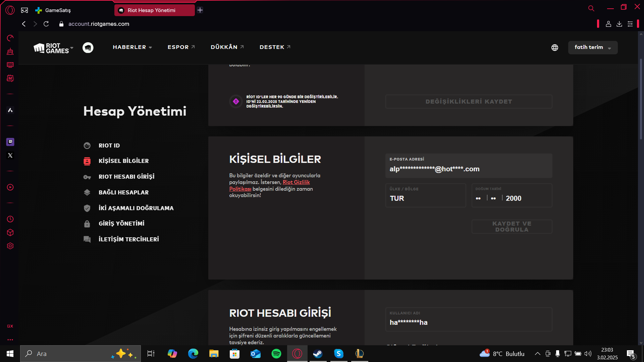Image resolution: width=644 pixels, height=362 pixels.
Task: Open ESPOR external link
Action: coord(181,47)
